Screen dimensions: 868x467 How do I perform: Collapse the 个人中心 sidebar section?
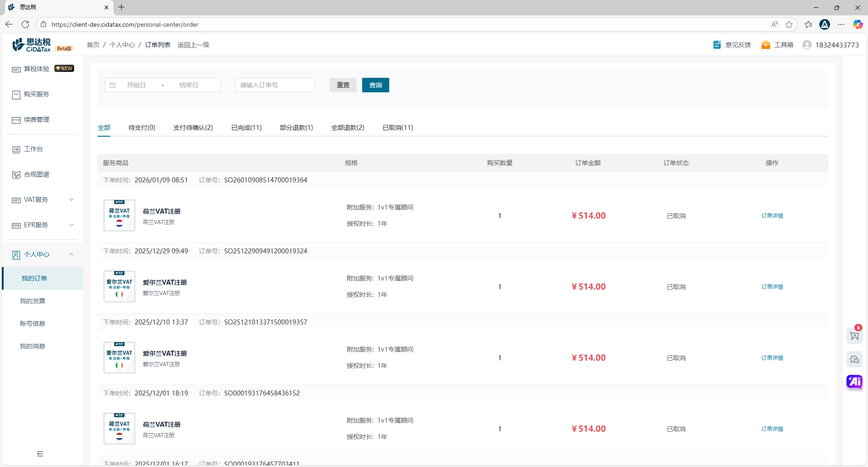tap(42, 254)
